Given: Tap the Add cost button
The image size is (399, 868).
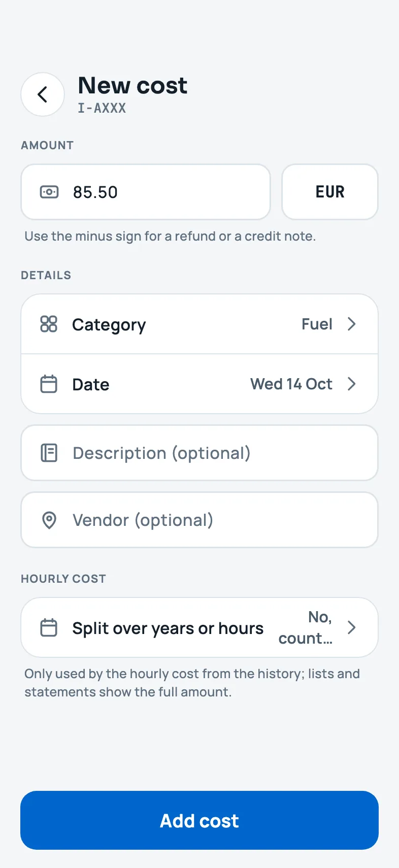Looking at the screenshot, I should (x=199, y=820).
